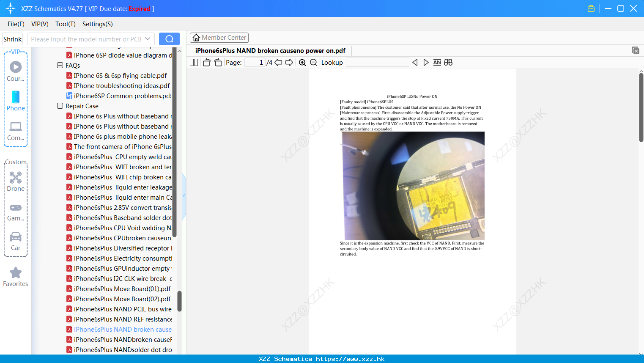Open iPhone6sPlus NAND REF resistance case

click(x=123, y=319)
